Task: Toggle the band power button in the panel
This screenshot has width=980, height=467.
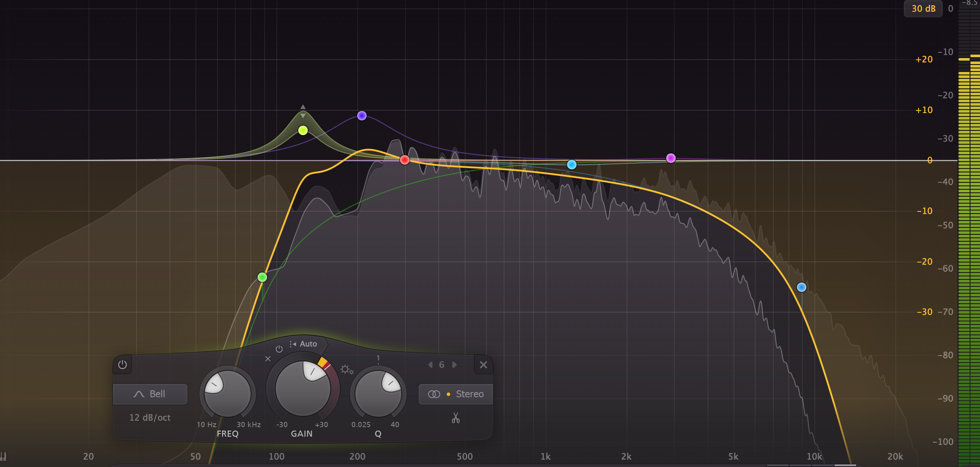Action: click(x=122, y=365)
